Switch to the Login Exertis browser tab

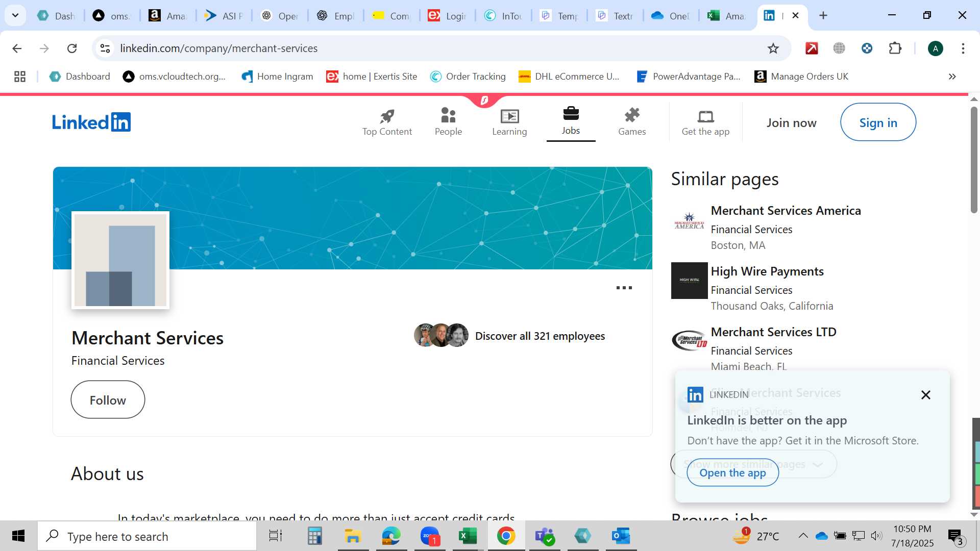point(447,16)
